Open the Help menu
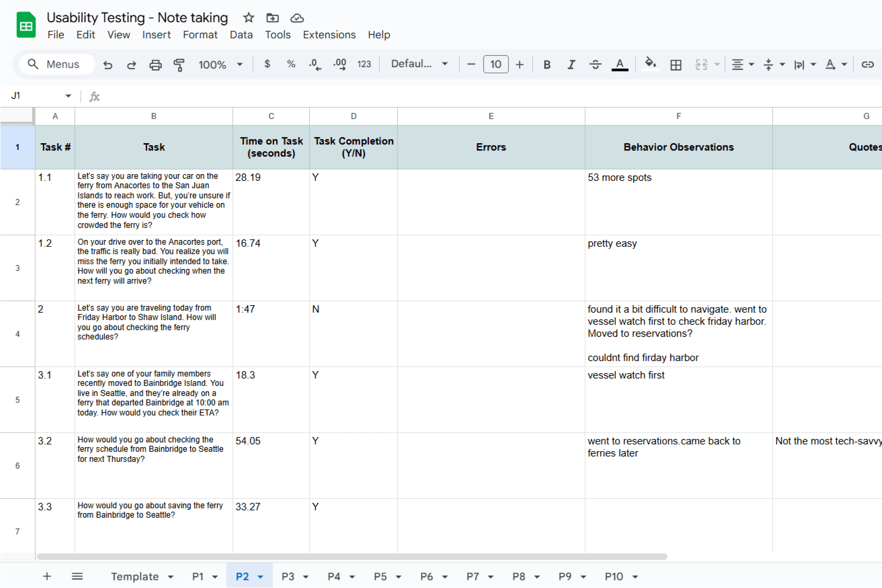 379,35
